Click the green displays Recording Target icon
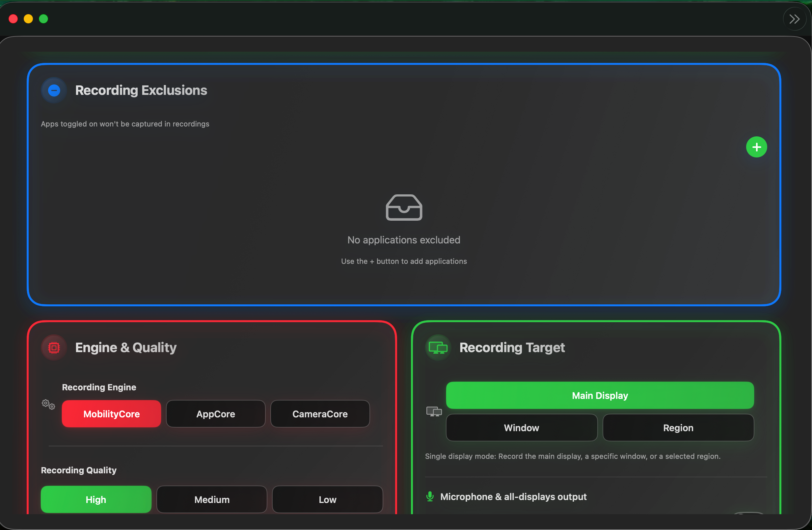The width and height of the screenshot is (812, 530). coord(438,348)
